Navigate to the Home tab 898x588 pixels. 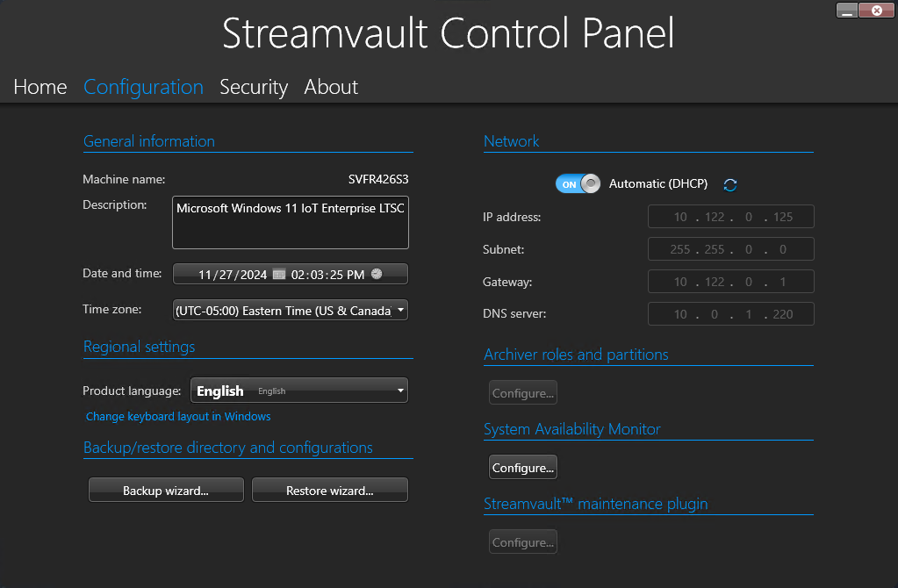click(40, 87)
